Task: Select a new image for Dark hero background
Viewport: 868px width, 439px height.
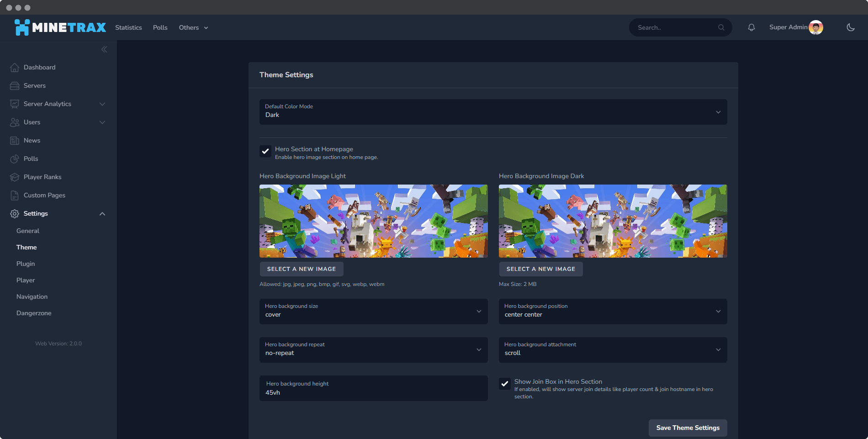Action: click(541, 269)
